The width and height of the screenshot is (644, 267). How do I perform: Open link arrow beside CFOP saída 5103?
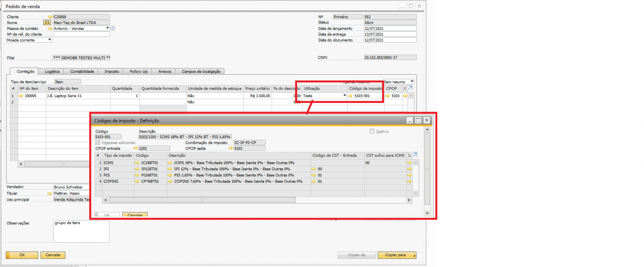230,148
